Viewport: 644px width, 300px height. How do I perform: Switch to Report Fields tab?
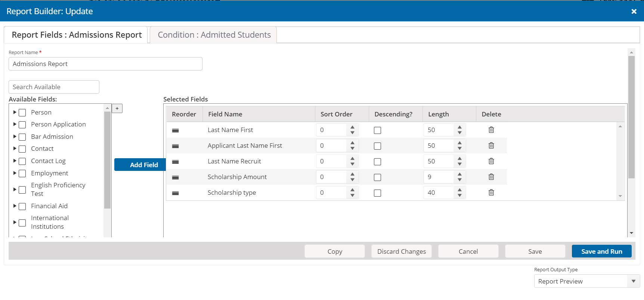point(76,35)
